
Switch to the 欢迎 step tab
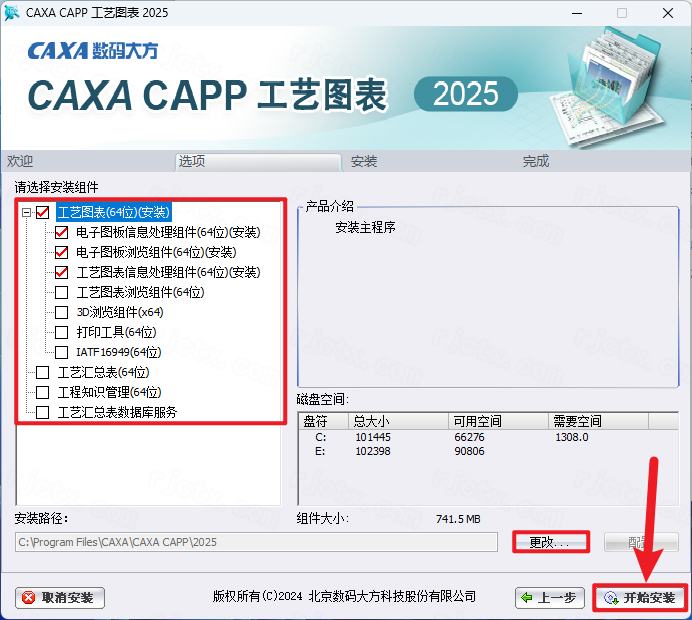(x=20, y=161)
